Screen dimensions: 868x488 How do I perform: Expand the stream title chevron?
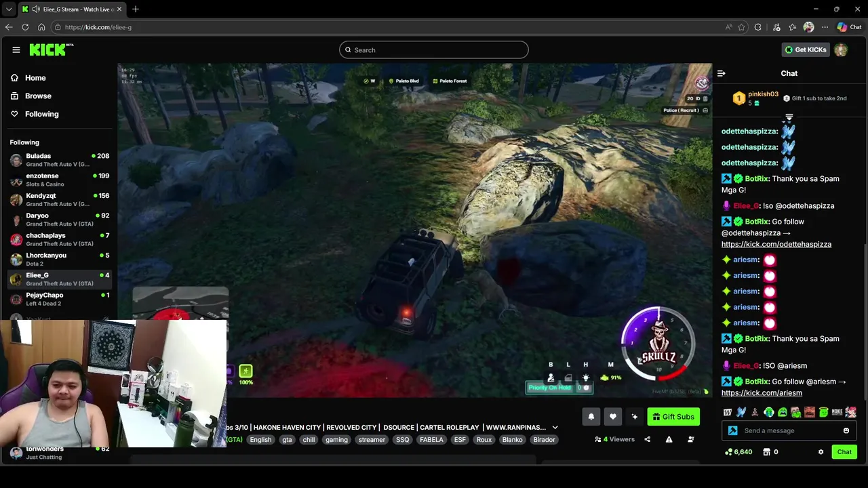(x=555, y=428)
